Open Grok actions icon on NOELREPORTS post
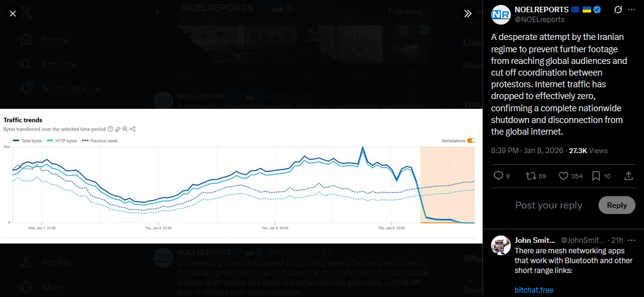Image resolution: width=644 pixels, height=297 pixels. [618, 10]
